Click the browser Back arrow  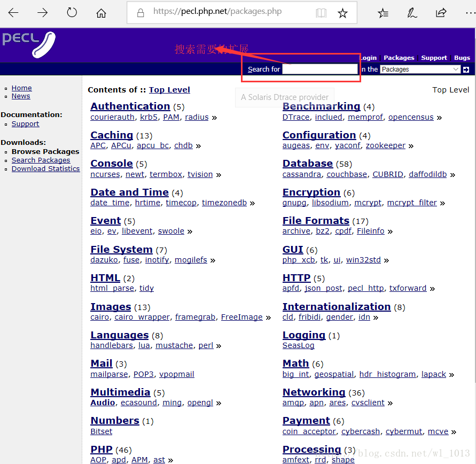coord(13,12)
